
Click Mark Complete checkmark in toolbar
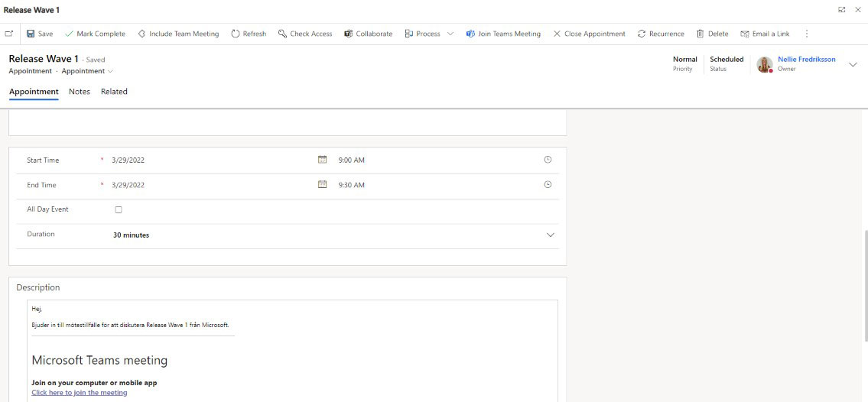(70, 34)
